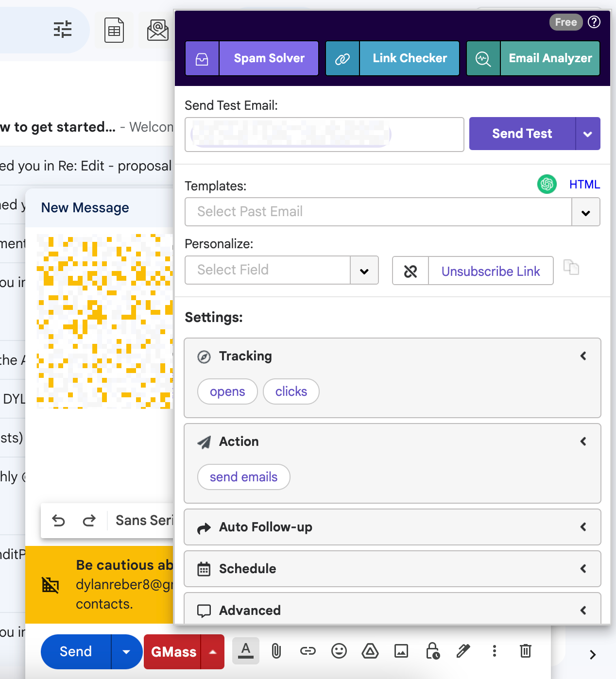Expand the Schedule section
This screenshot has height=679, width=616.
[393, 569]
